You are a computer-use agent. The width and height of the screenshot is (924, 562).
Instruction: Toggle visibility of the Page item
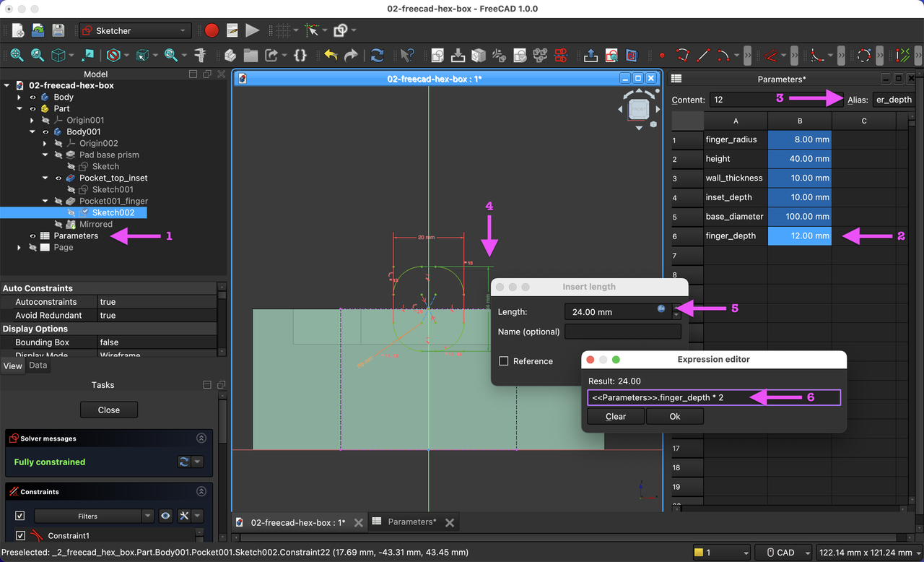pyautogui.click(x=32, y=247)
